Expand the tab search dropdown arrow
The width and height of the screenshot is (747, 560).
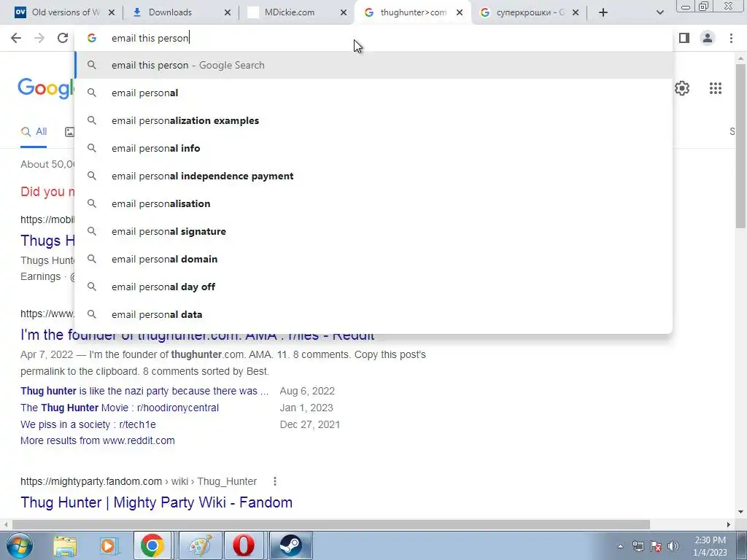[659, 12]
